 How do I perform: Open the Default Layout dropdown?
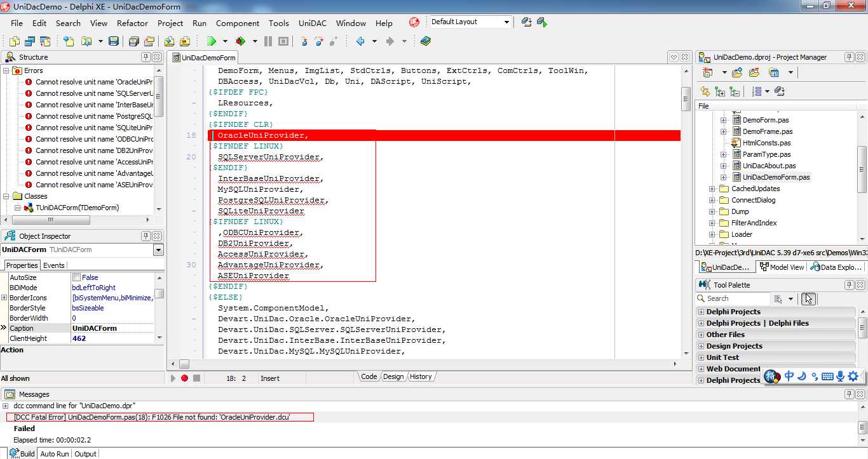coord(506,22)
